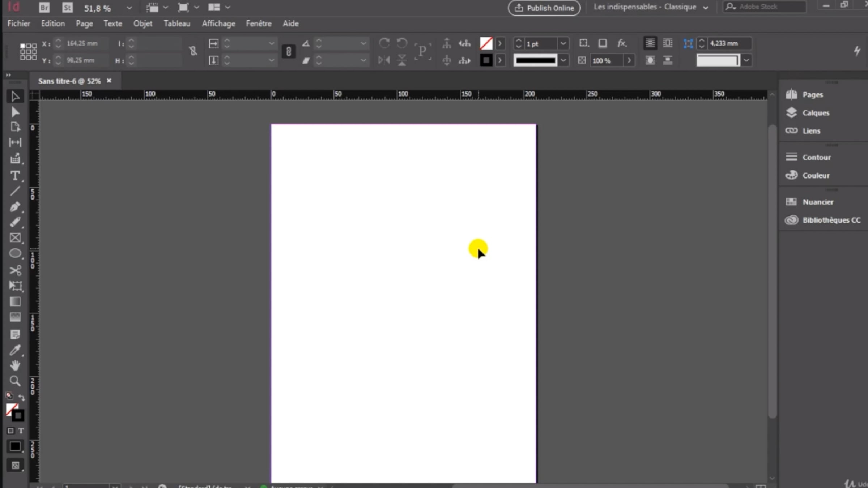The image size is (868, 488).
Task: Toggle default fill and stroke
Action: tap(9, 396)
